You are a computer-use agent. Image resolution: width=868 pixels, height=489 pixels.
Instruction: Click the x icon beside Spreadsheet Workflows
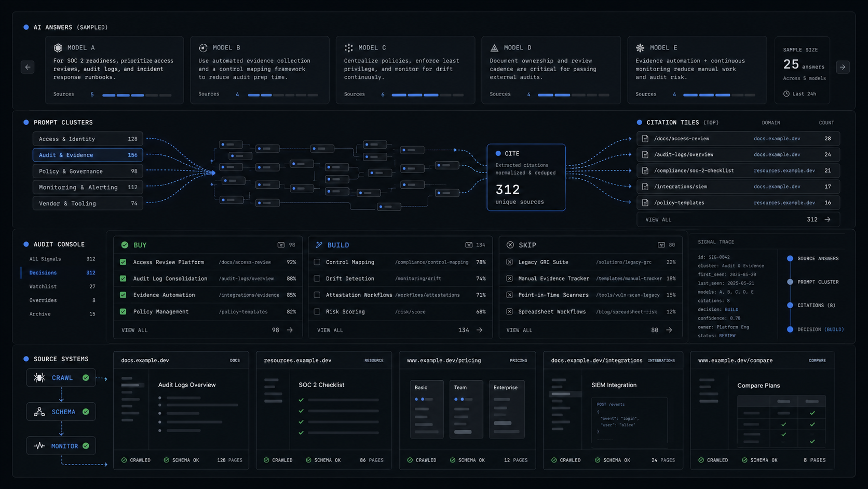point(510,312)
